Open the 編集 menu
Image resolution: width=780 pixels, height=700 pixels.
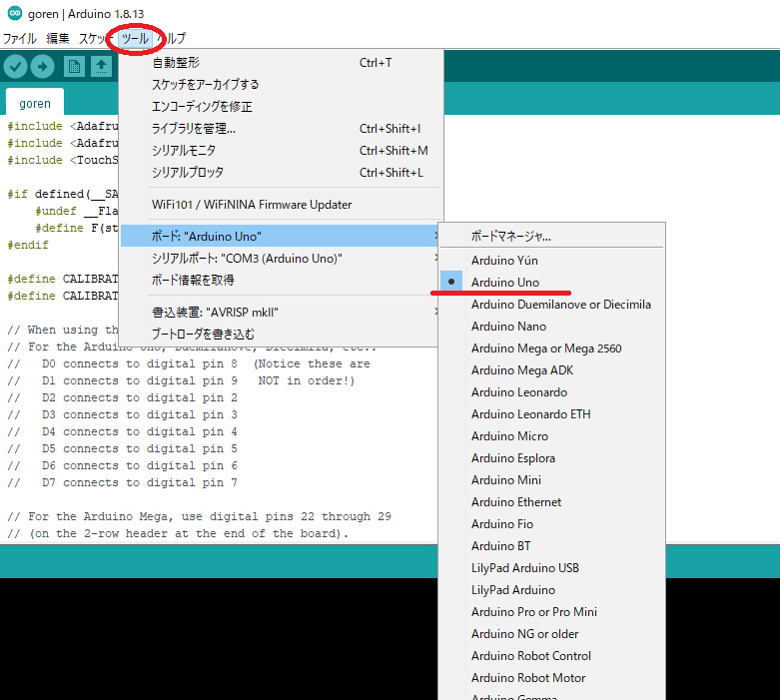58,38
